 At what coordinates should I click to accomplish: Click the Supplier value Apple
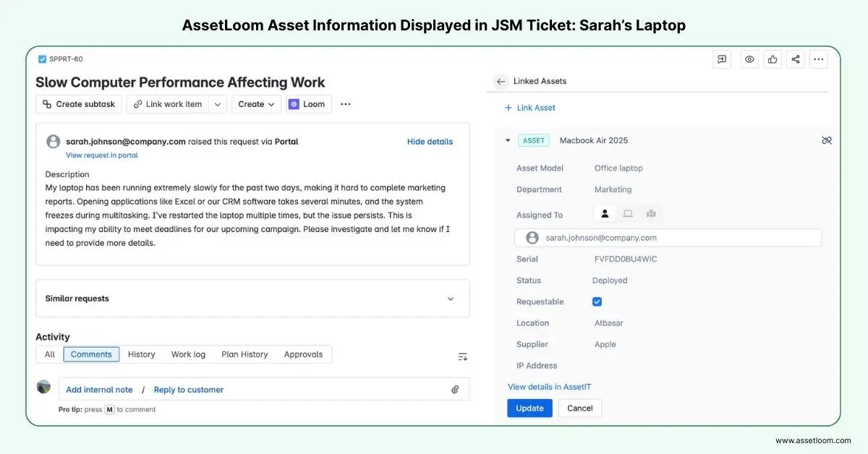pyautogui.click(x=605, y=344)
